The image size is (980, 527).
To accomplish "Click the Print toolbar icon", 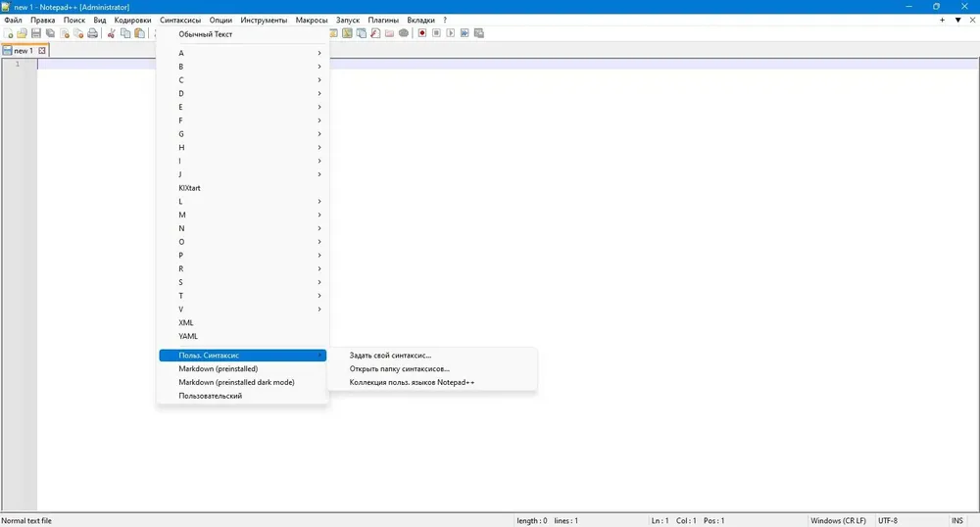I will click(x=92, y=33).
